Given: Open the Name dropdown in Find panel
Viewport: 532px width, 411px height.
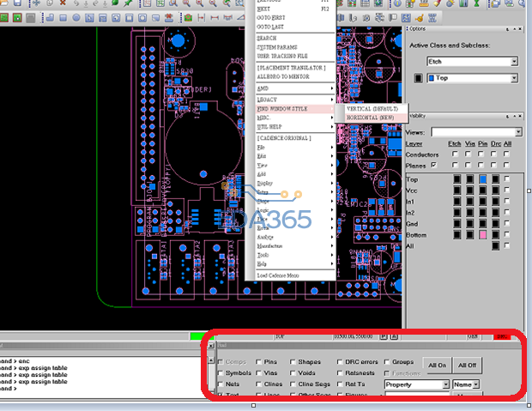Looking at the screenshot, I should [x=476, y=384].
